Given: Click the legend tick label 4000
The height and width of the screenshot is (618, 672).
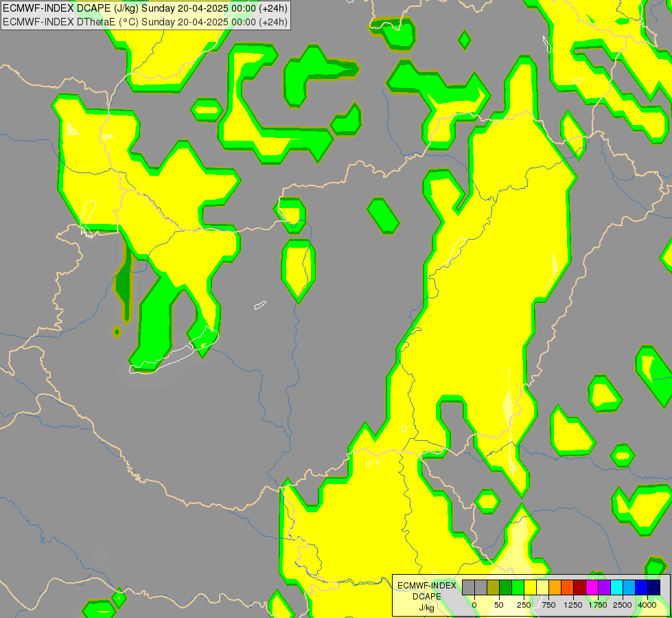Looking at the screenshot, I should click(647, 605).
